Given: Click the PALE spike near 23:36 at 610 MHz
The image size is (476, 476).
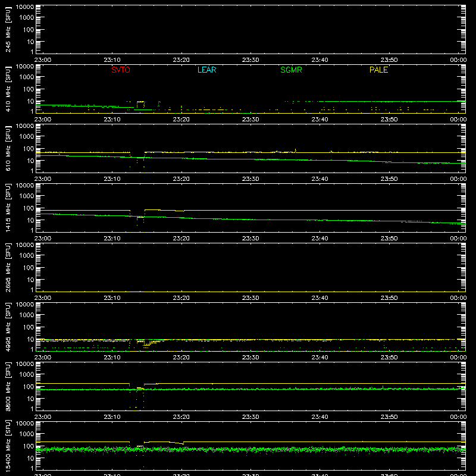Looking at the screenshot, I should point(295,150).
